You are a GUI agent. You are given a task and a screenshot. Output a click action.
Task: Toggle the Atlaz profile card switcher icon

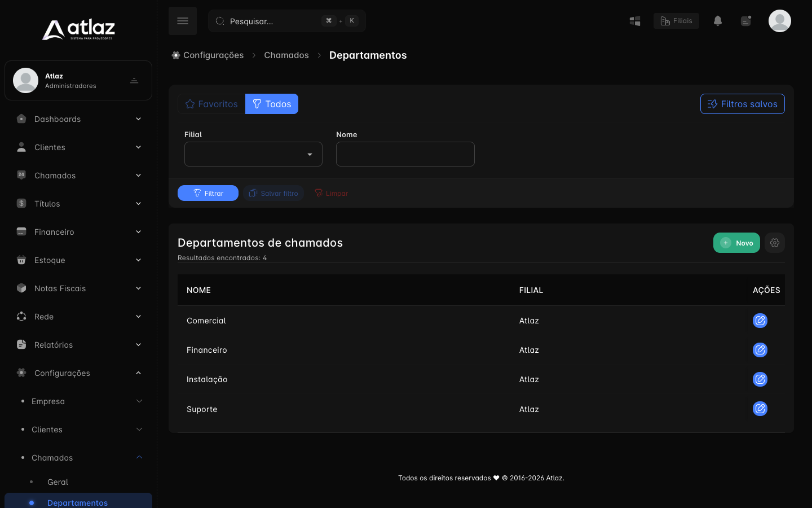pyautogui.click(x=134, y=81)
